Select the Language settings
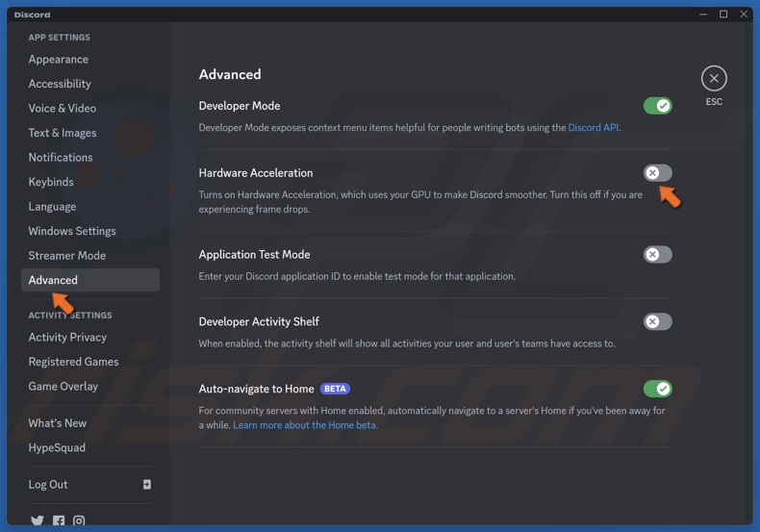Viewport: 760px width, 532px height. 90,207
